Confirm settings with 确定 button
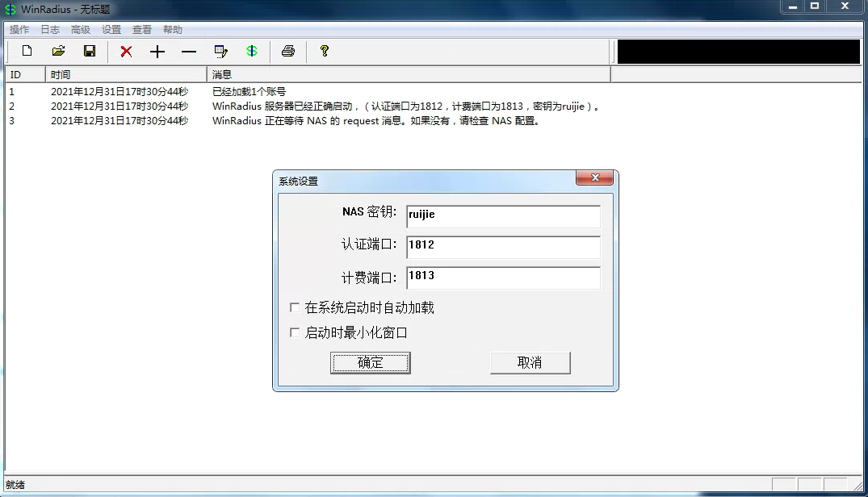This screenshot has height=497, width=868. click(x=371, y=362)
